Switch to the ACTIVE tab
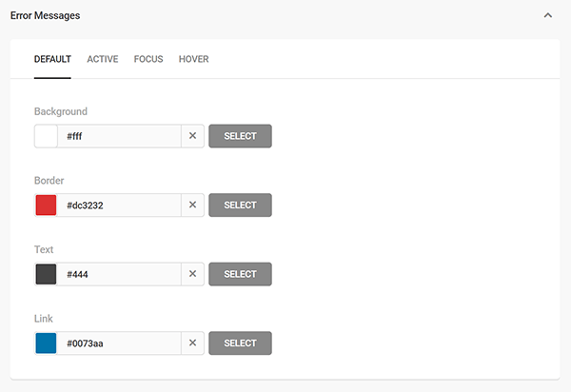 point(103,59)
